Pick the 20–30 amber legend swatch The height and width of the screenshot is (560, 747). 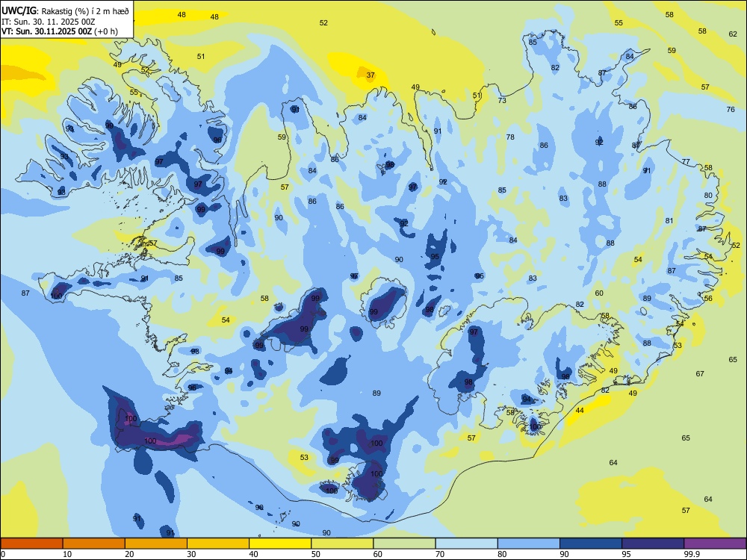pyautogui.click(x=156, y=544)
